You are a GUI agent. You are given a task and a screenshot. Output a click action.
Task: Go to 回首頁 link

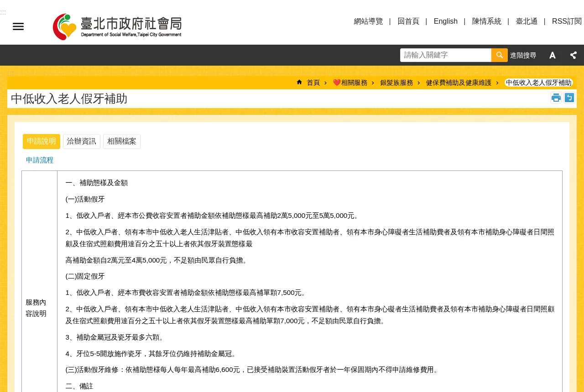pos(408,21)
